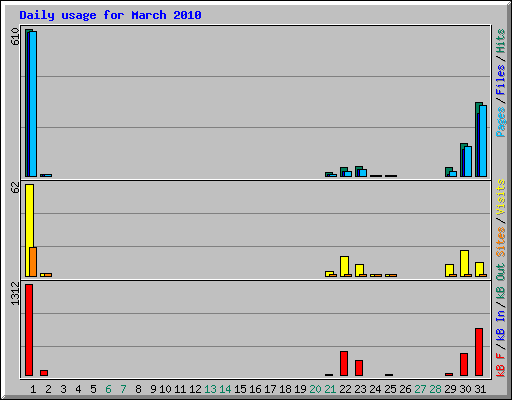Click the cyan 'Pages' legend label
Screen dimensions: 512x400
click(x=501, y=122)
